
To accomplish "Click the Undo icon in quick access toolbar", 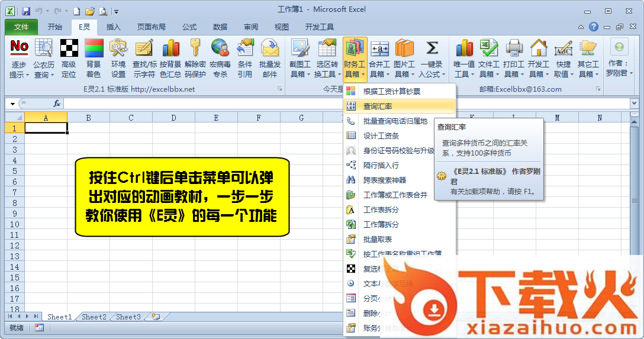I will (x=38, y=11).
